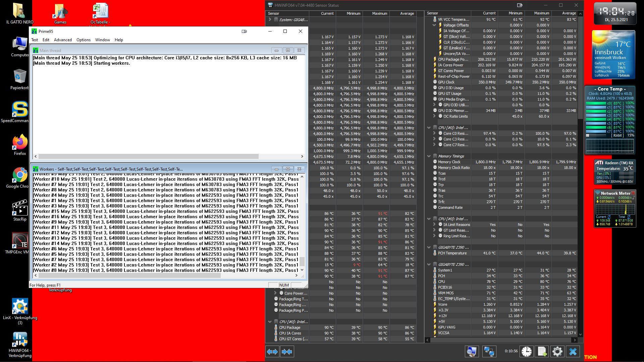Close sensors with blue X icon
The width and height of the screenshot is (644, 362).
[573, 351]
